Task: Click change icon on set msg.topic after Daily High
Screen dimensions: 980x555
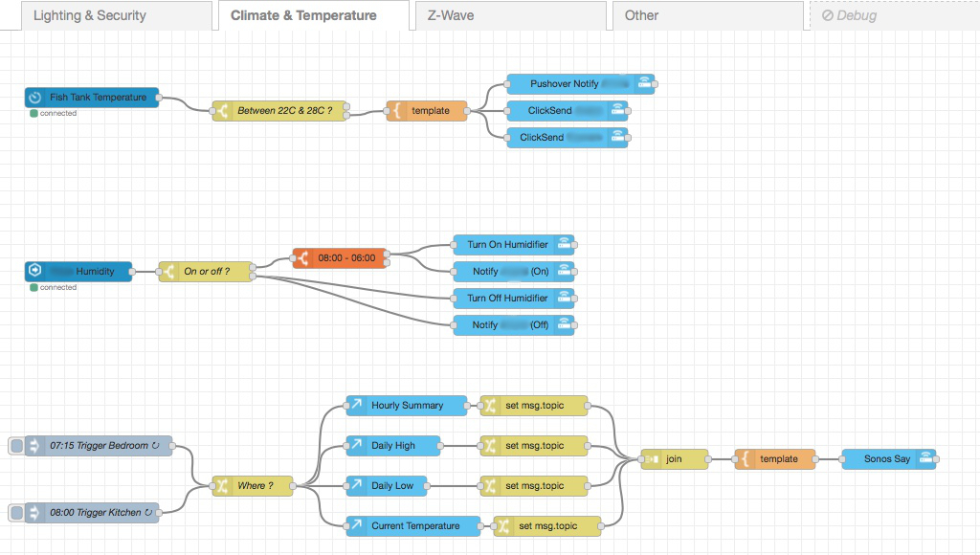Action: [490, 446]
